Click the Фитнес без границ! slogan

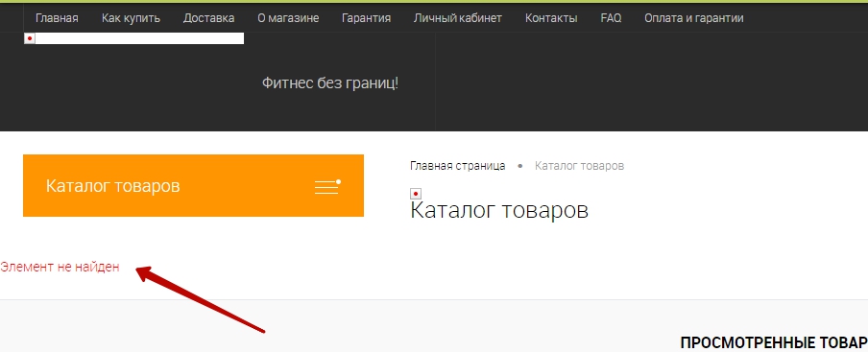[330, 83]
